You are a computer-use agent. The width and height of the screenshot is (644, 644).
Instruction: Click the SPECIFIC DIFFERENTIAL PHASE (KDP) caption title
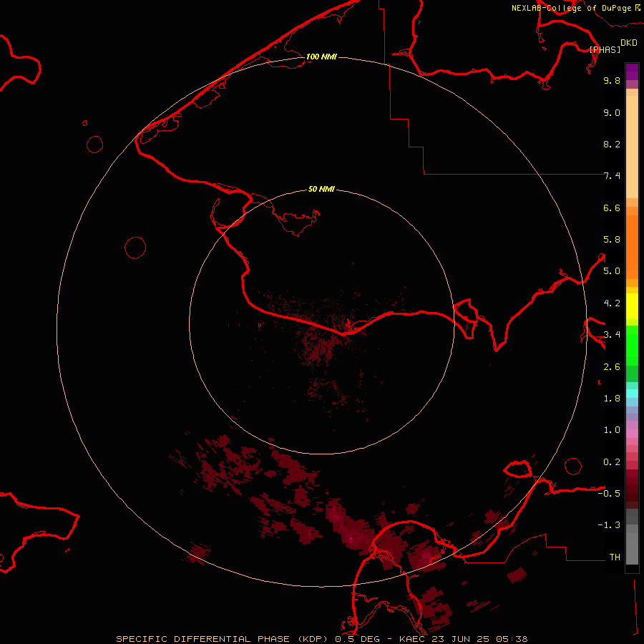(x=223, y=639)
